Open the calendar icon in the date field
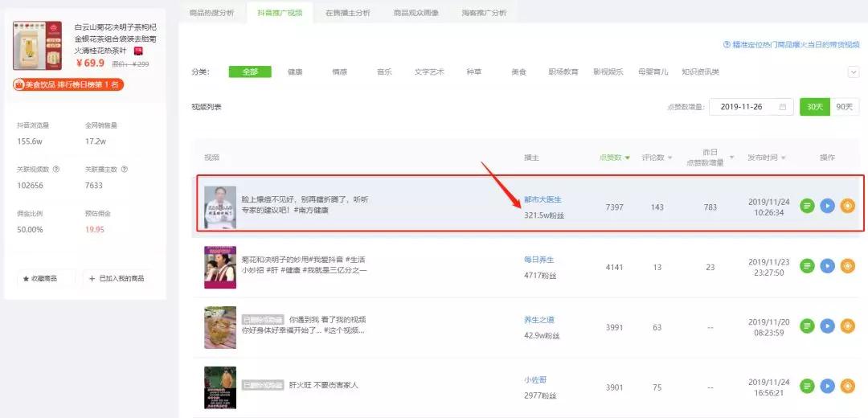Viewport: 868px width, 418px height. pos(783,107)
